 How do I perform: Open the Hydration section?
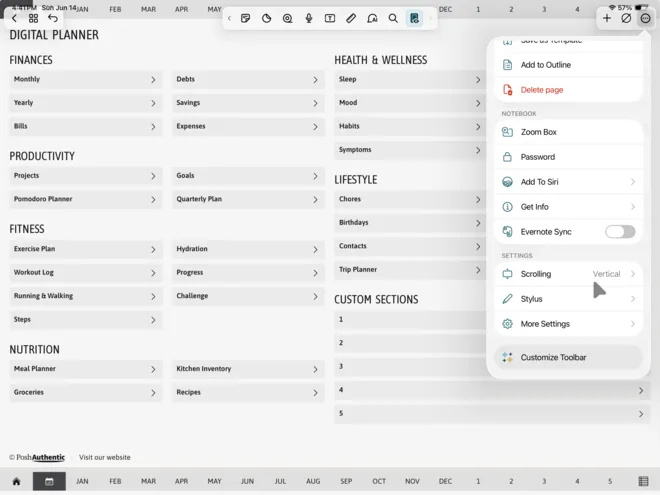pos(248,249)
